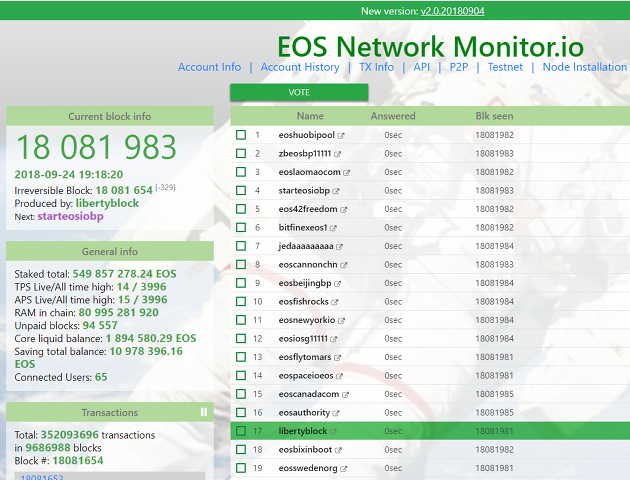Open external link icon beside eosiosg11111
This screenshot has height=480, width=630.
[x=333, y=339]
